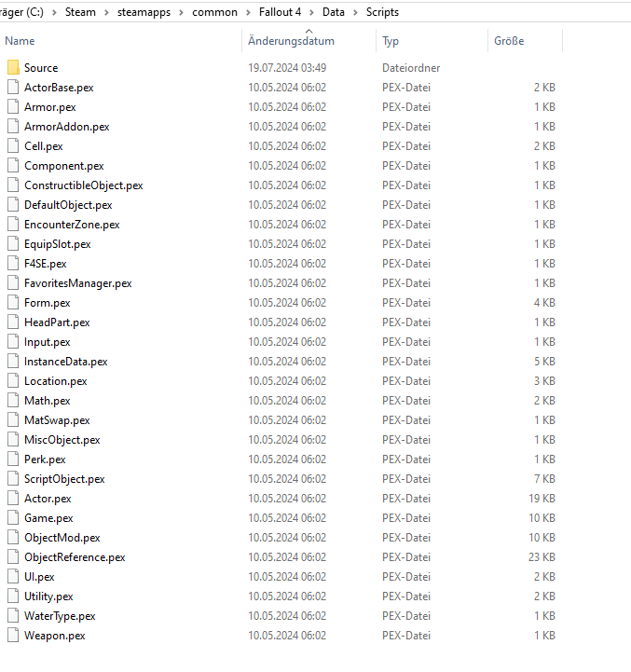Click the 19.07.2024 03:49 date of Source
Viewport: 631px width, 672px height.
point(287,68)
